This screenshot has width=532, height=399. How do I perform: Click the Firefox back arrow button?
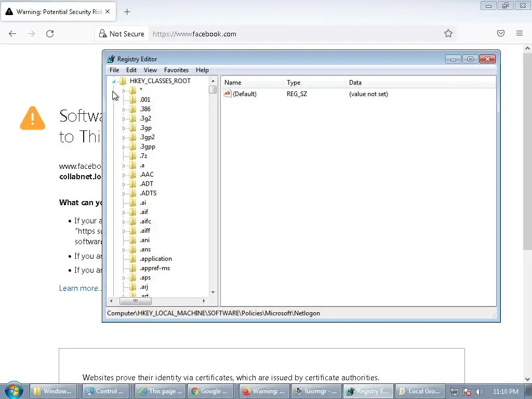coord(12,34)
